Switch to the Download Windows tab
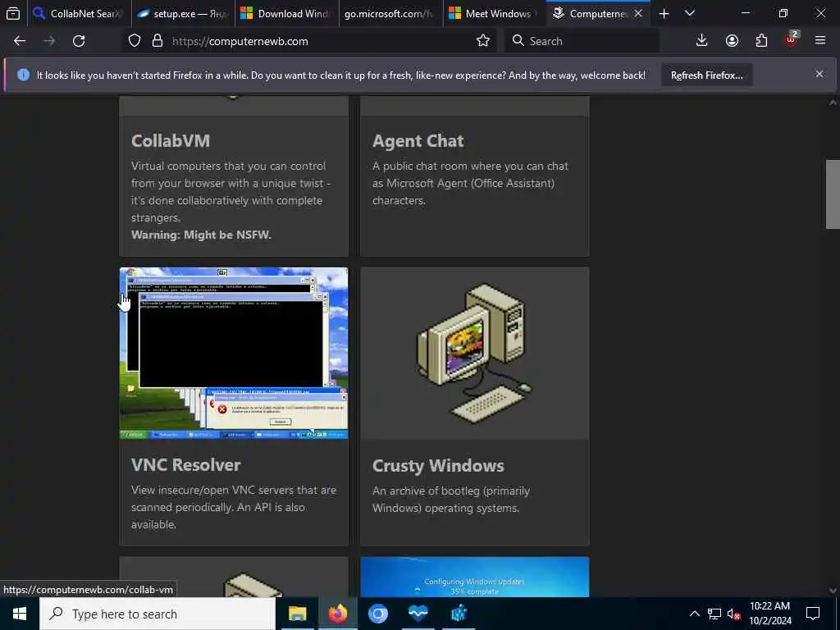The image size is (840, 630). 286,13
